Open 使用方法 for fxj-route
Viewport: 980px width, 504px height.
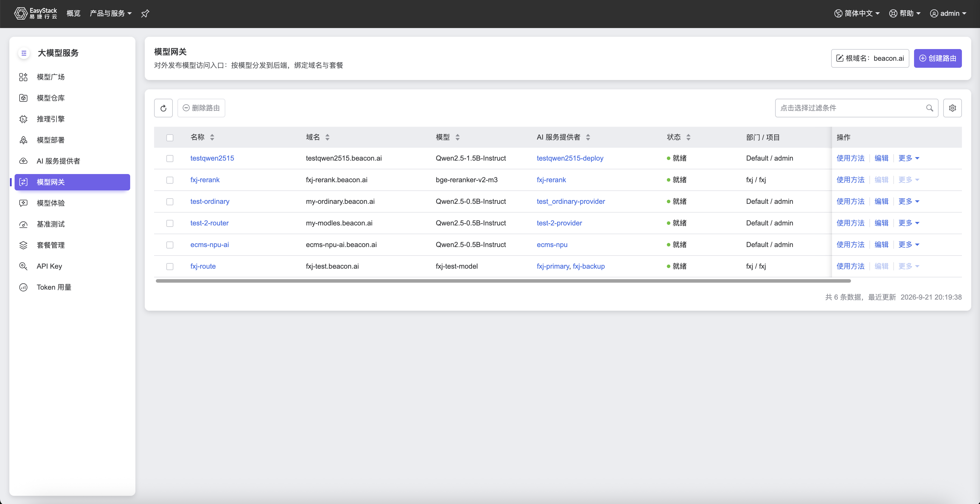click(x=850, y=266)
